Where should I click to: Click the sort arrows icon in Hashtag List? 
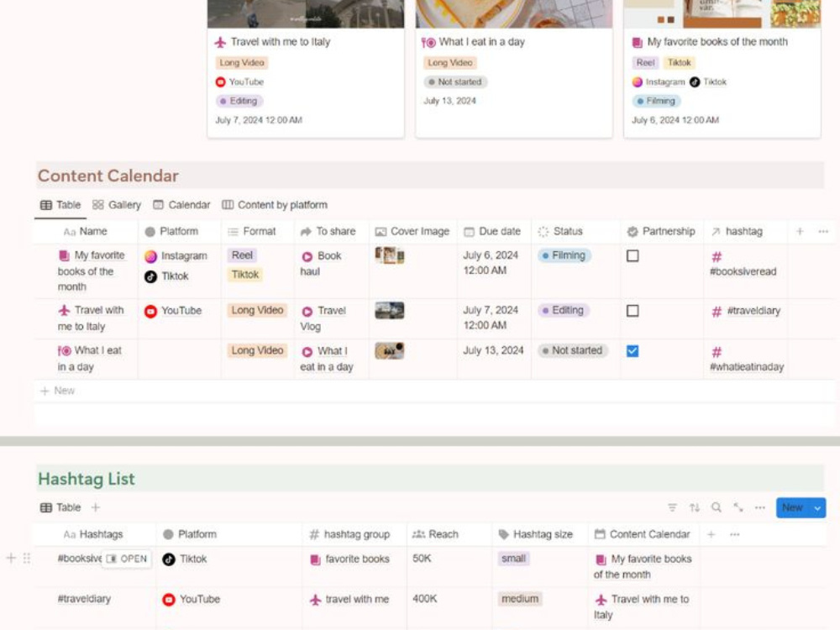pyautogui.click(x=695, y=507)
